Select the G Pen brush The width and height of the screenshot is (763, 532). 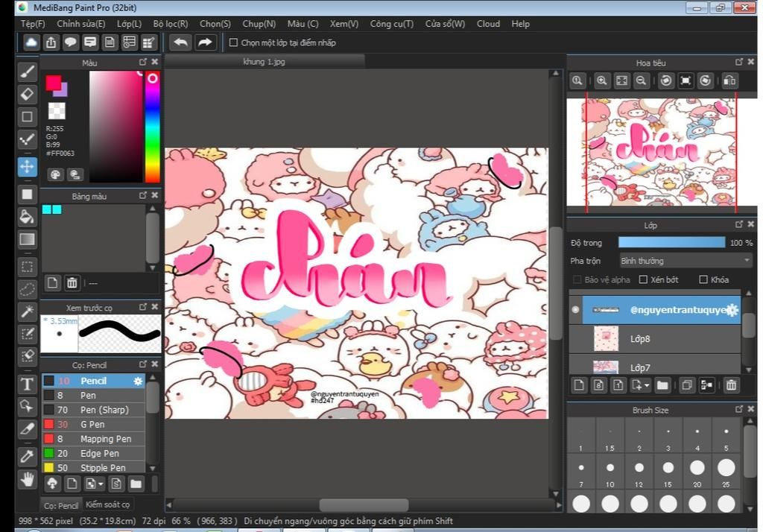tap(93, 424)
